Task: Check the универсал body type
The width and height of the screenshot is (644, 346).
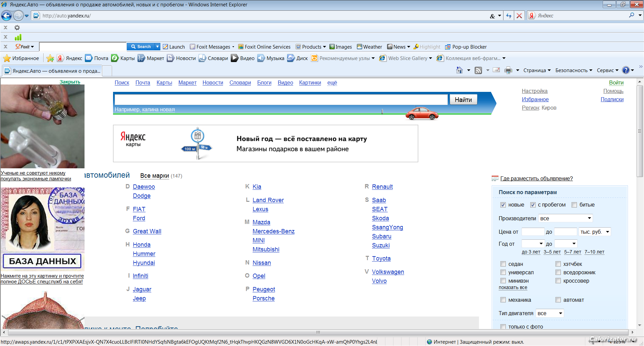Action: (x=503, y=272)
